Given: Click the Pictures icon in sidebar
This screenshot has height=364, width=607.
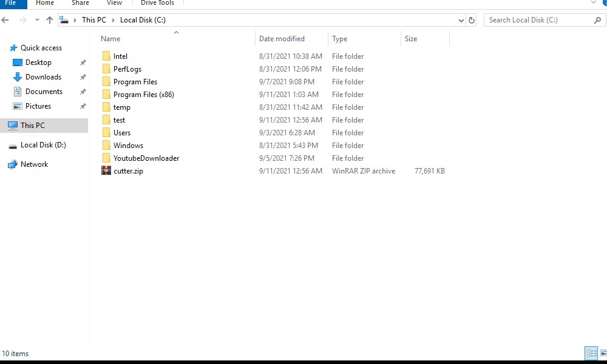Looking at the screenshot, I should (18, 106).
